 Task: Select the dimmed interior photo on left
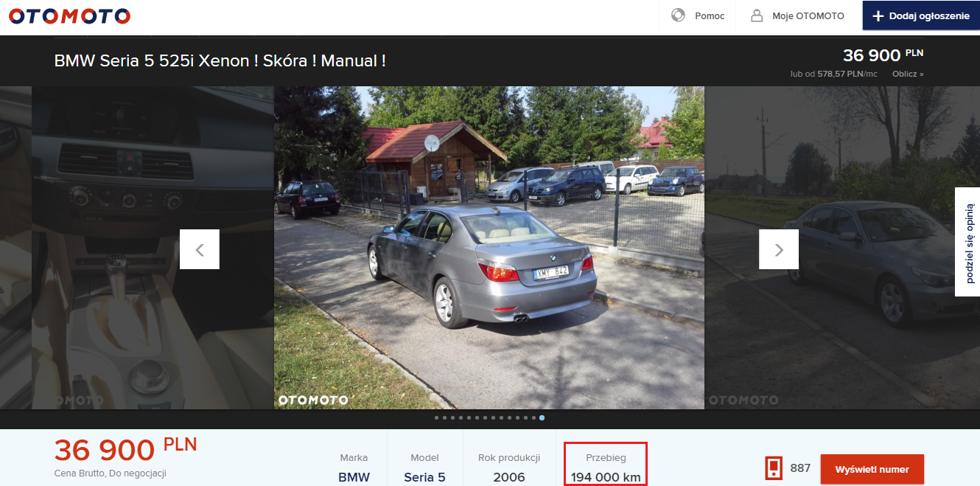153,248
